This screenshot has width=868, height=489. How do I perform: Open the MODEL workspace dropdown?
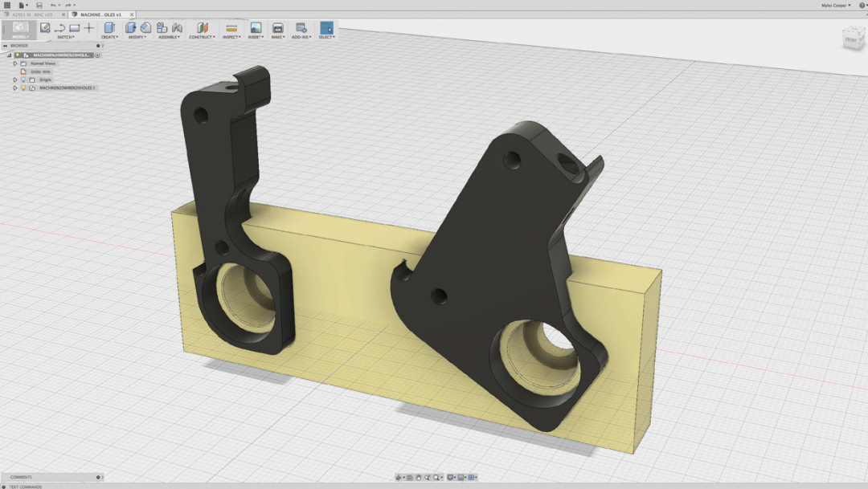(x=20, y=30)
